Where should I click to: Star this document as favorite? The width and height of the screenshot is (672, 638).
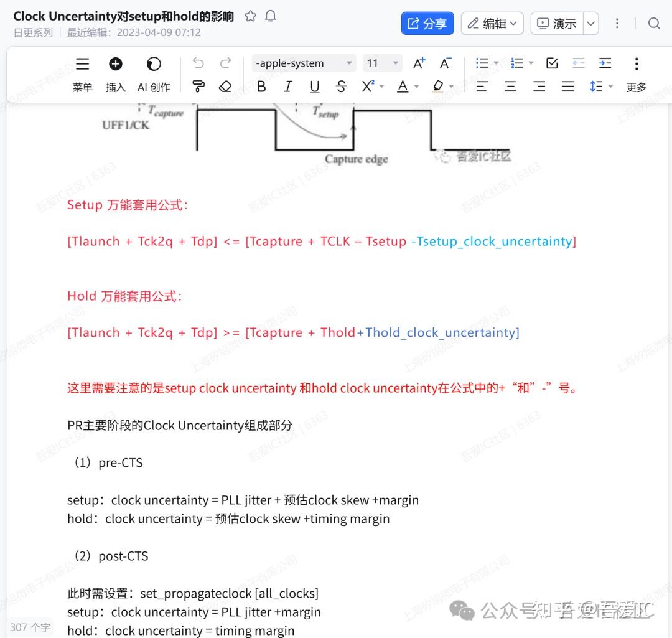[250, 16]
